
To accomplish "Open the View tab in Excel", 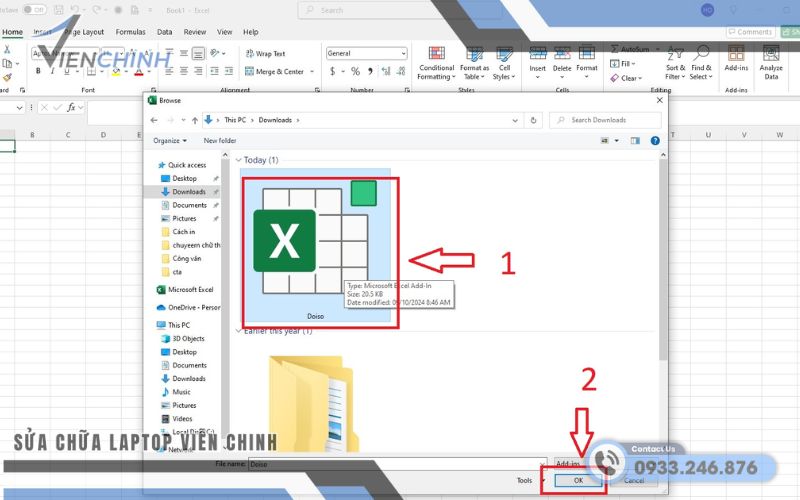I will (x=224, y=32).
